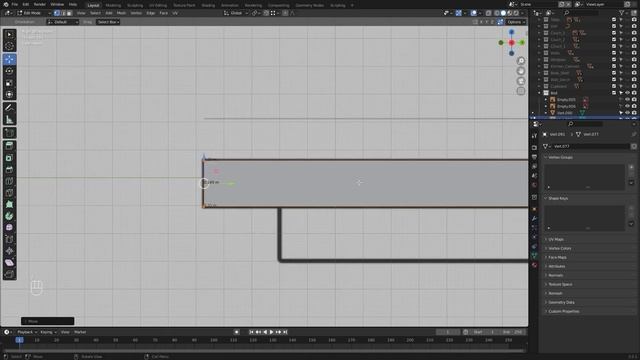Choose the Inset Faces tool
Image resolution: width=640 pixels, height=360 pixels.
click(x=9, y=158)
